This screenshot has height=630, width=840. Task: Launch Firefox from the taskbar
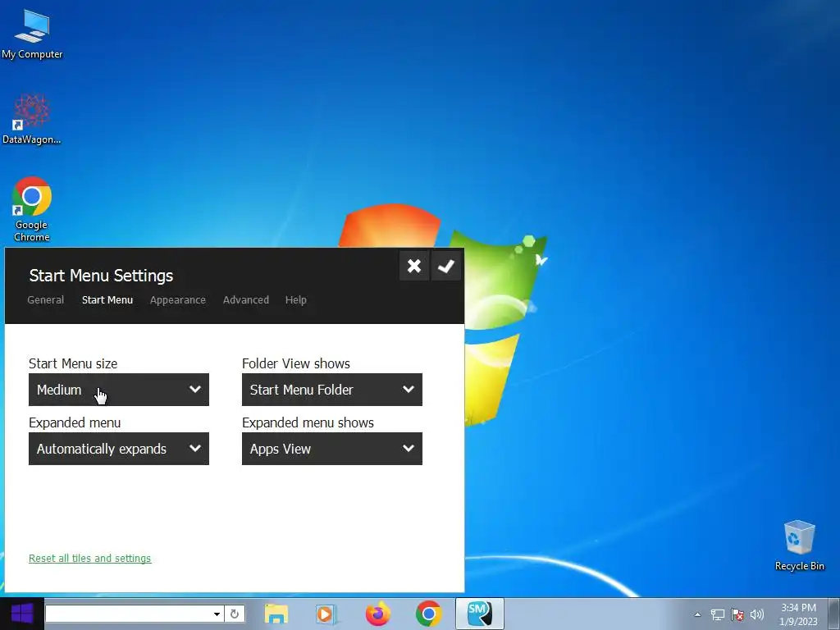pos(377,614)
